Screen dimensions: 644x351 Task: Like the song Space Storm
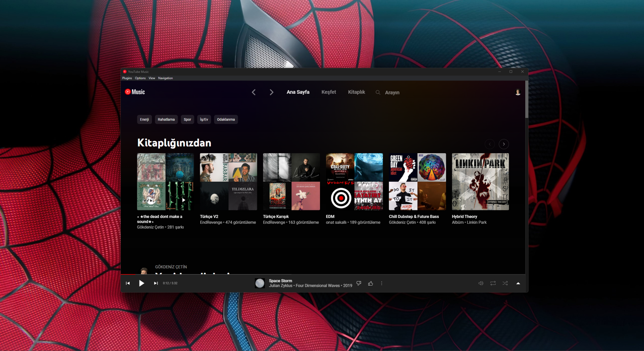pos(371,283)
